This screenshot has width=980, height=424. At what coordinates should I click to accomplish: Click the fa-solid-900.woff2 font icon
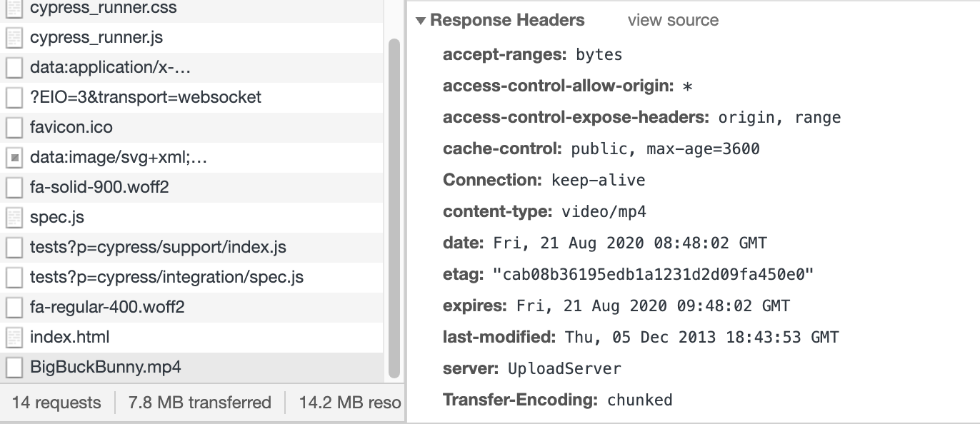(14, 187)
